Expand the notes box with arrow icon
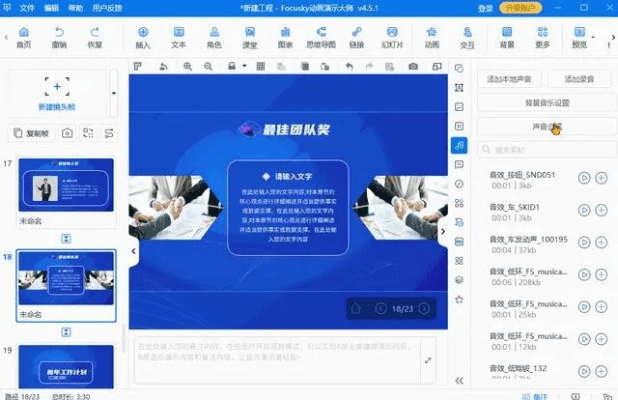This screenshot has height=400, width=618. coord(428,360)
